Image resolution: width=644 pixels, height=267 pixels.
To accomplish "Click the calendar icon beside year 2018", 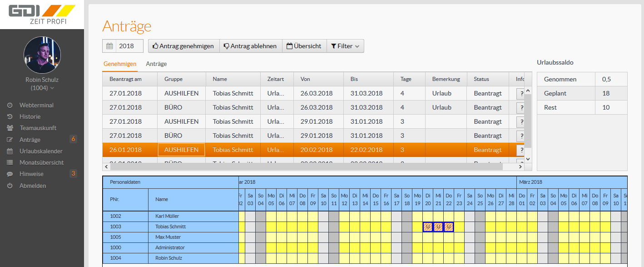I will [109, 46].
